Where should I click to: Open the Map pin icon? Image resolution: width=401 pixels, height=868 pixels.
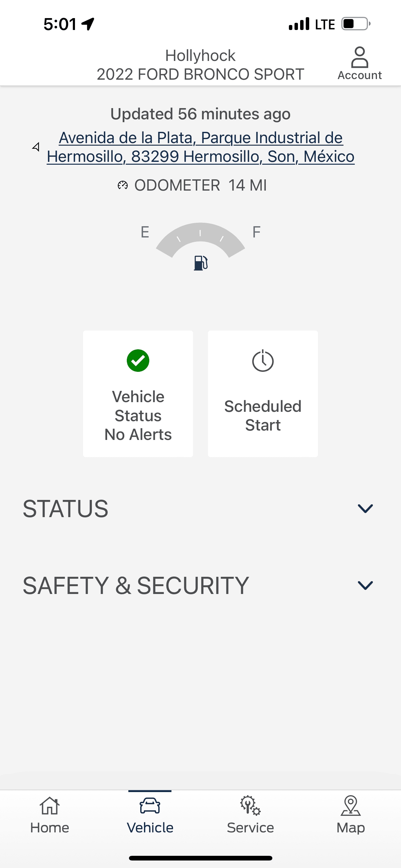(350, 806)
